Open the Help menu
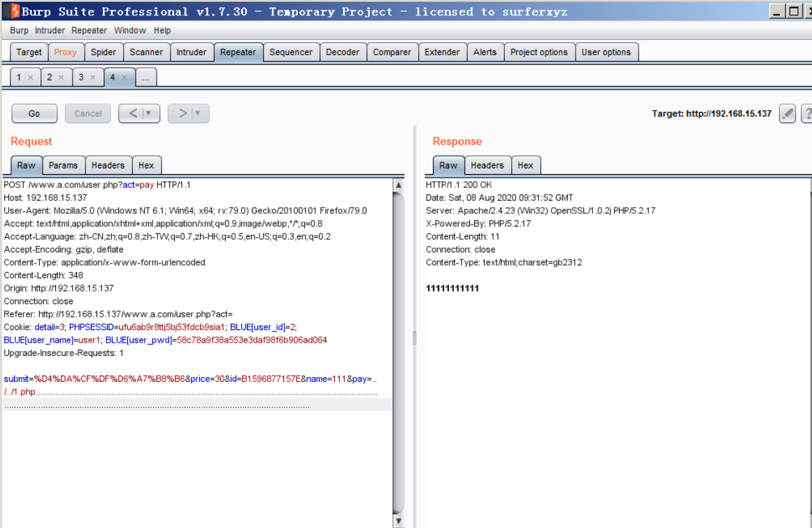 click(162, 31)
